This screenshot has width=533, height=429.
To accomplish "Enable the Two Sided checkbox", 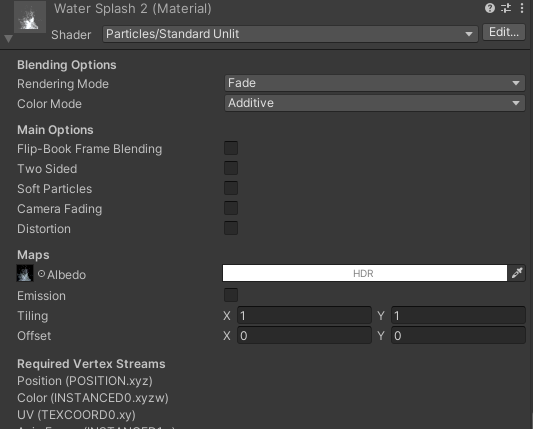I will point(231,168).
